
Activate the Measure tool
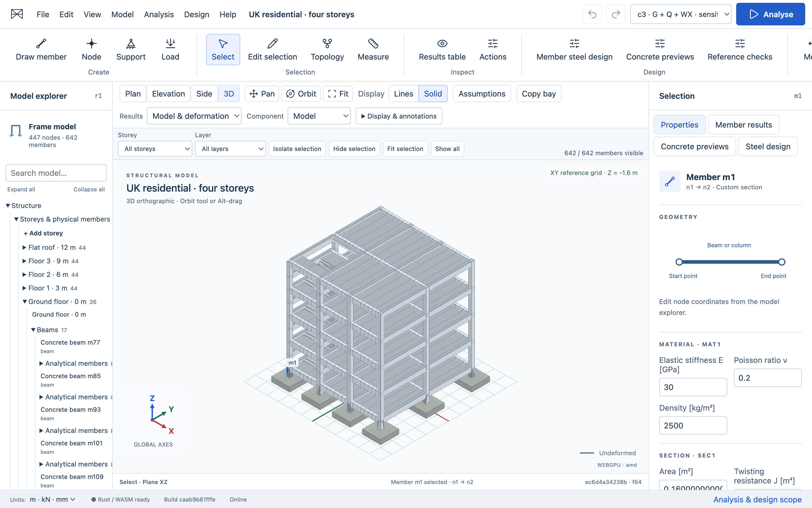pyautogui.click(x=373, y=50)
